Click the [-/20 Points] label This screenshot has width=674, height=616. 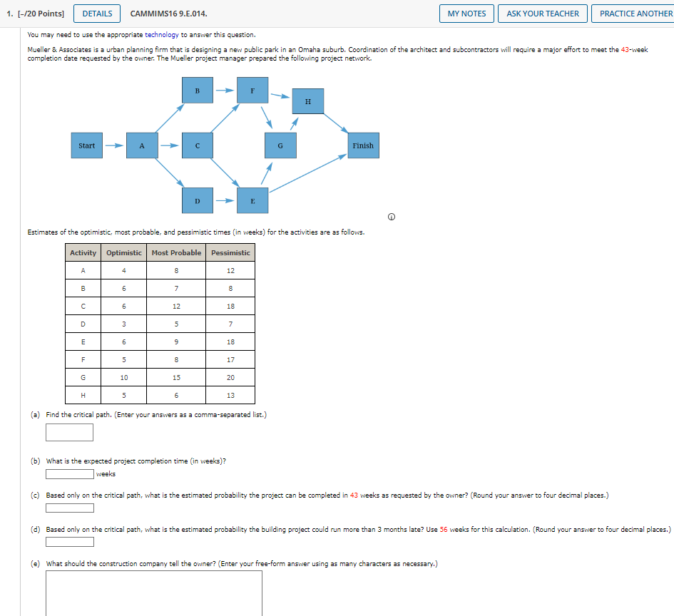click(x=41, y=14)
